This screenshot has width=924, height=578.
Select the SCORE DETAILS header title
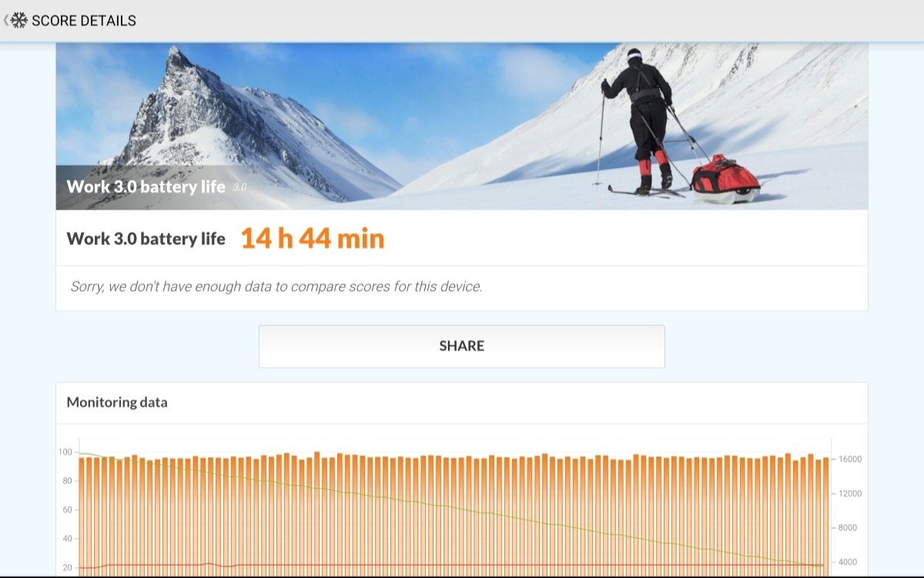[84, 21]
